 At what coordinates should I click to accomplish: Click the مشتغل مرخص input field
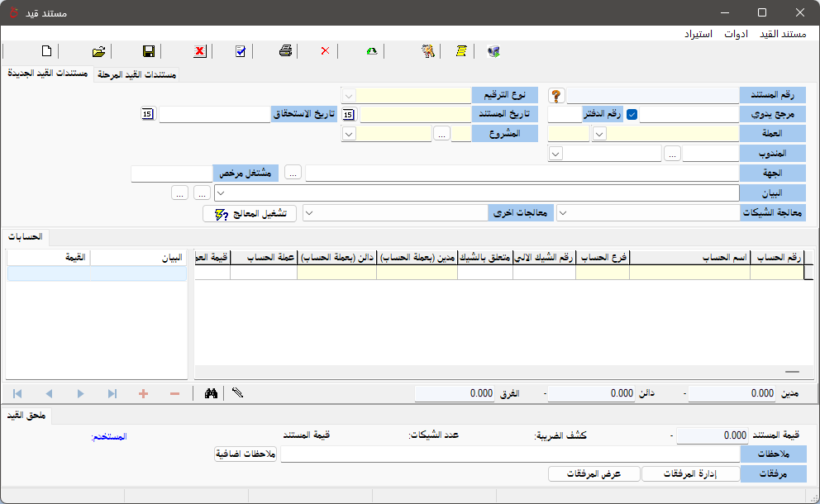click(x=172, y=173)
